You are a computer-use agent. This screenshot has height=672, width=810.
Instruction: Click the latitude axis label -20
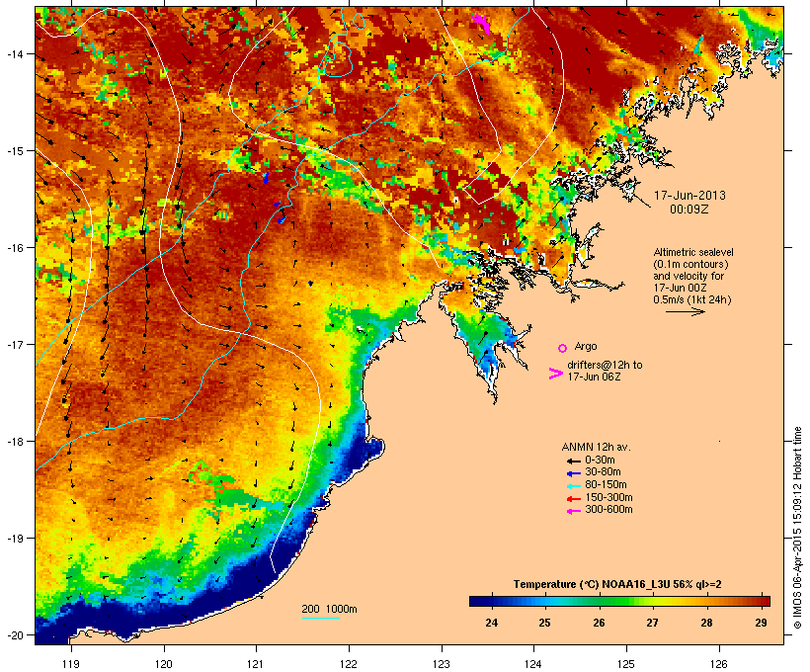[x=15, y=634]
